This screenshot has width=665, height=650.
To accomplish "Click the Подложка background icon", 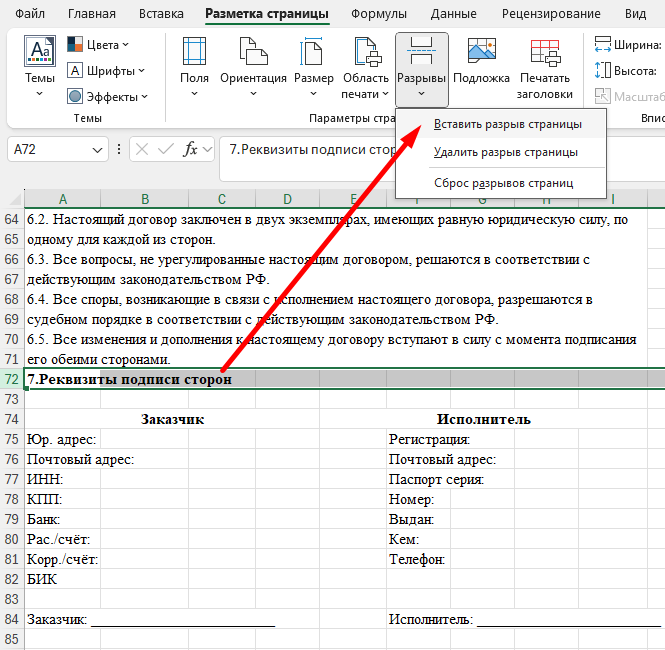I will [x=481, y=50].
